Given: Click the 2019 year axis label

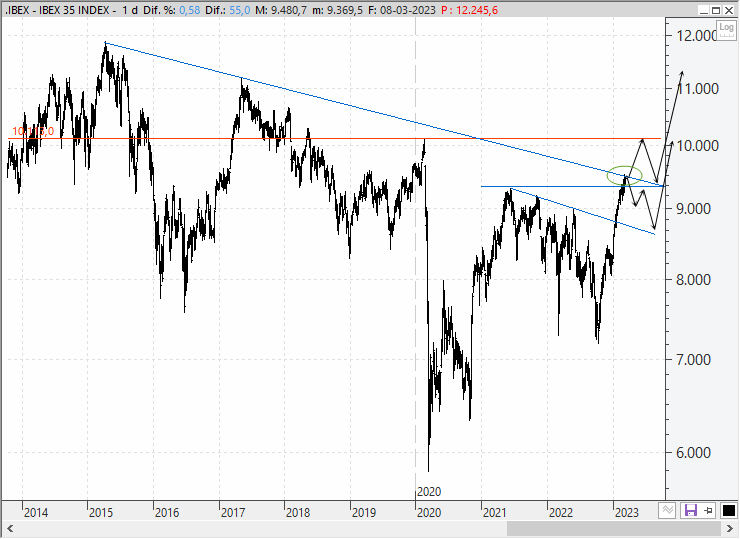Looking at the screenshot, I should coord(364,513).
